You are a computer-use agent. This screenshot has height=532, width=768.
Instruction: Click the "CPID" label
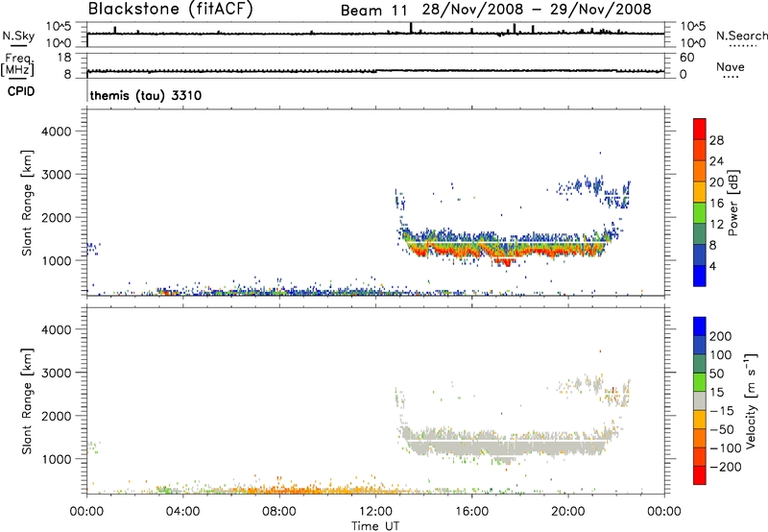tap(21, 91)
